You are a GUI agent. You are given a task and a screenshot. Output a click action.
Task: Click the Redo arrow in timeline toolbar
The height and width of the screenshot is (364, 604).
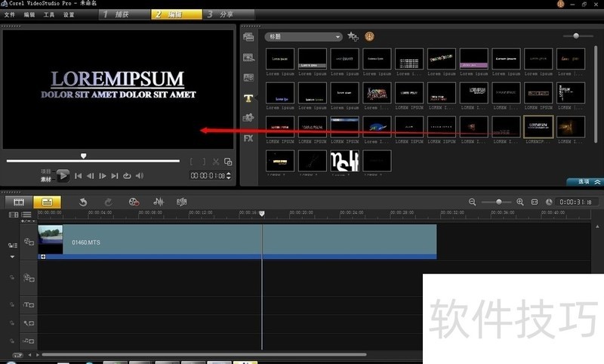pos(109,202)
